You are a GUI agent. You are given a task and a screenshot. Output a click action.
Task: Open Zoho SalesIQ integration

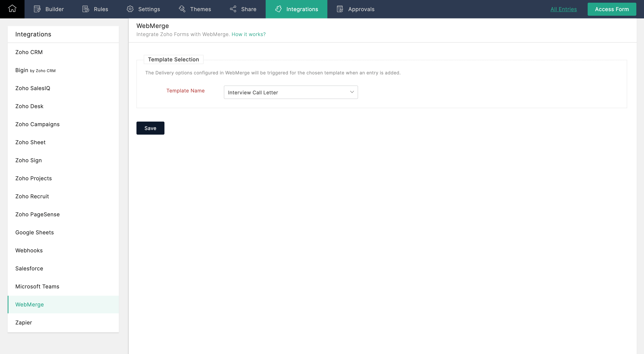pos(63,88)
